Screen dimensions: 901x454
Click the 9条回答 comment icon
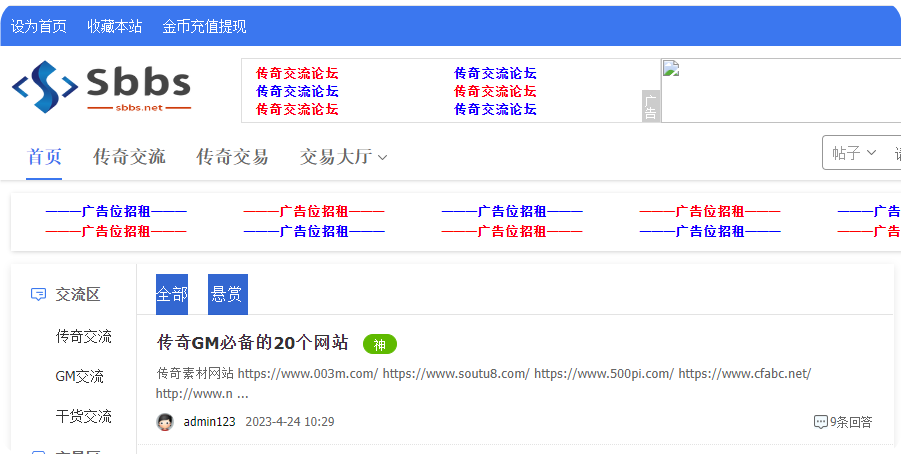821,422
